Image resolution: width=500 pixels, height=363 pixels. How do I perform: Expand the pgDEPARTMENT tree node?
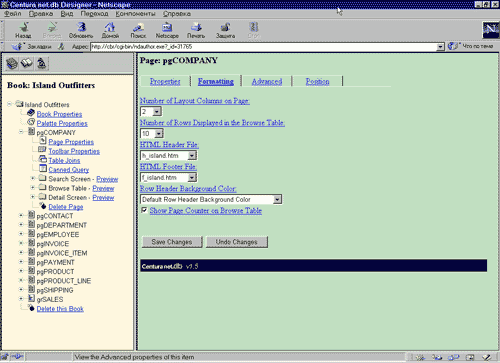(21, 225)
